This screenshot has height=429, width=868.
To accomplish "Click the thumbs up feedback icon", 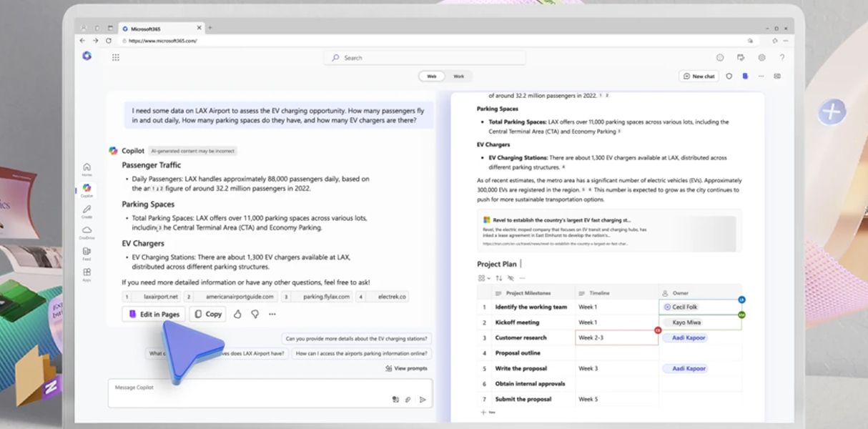I will 237,314.
